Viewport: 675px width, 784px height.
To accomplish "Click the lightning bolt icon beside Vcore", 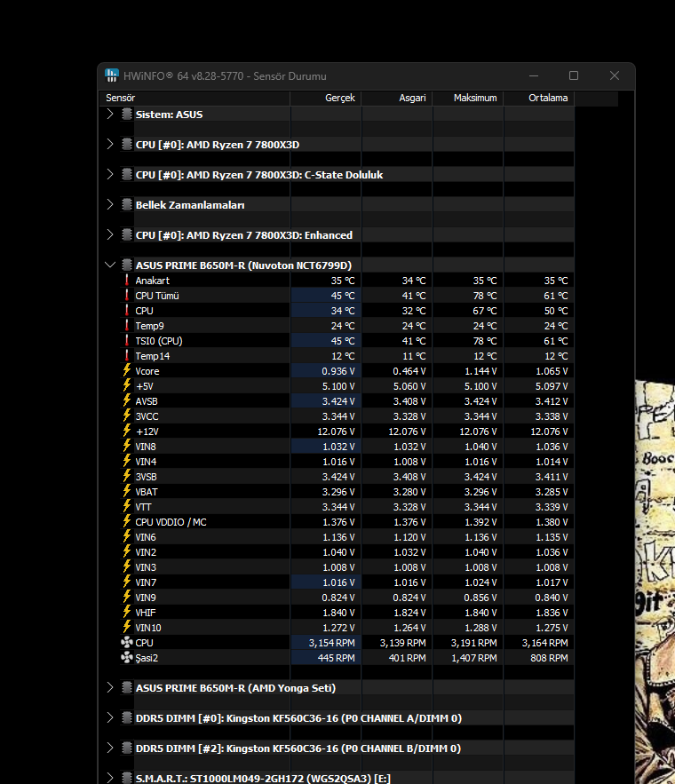I will [x=127, y=370].
